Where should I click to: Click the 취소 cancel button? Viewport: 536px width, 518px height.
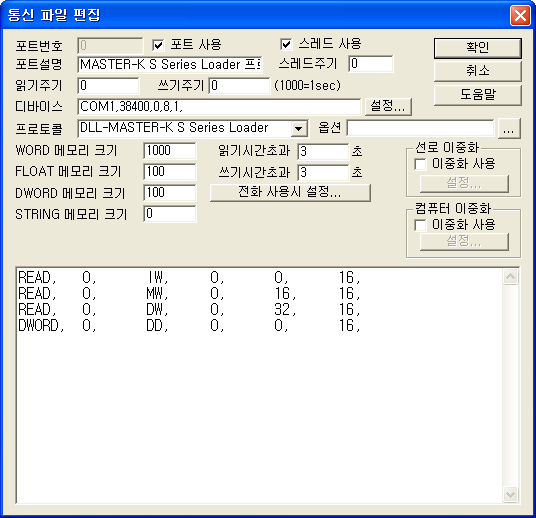click(478, 71)
